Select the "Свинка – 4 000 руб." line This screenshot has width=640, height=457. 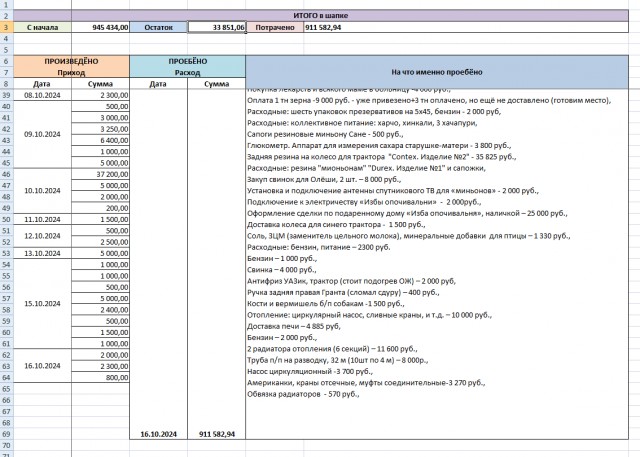[x=282, y=270]
